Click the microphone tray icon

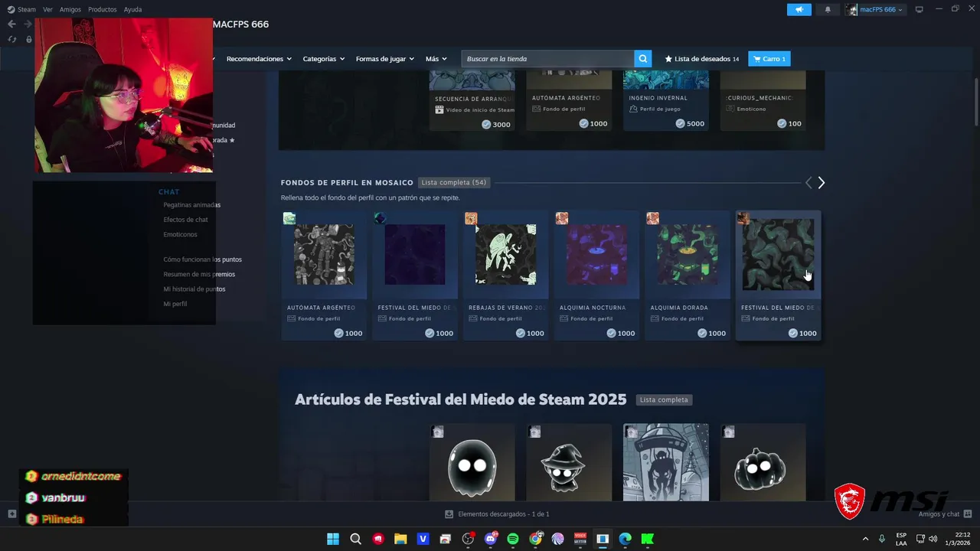882,539
